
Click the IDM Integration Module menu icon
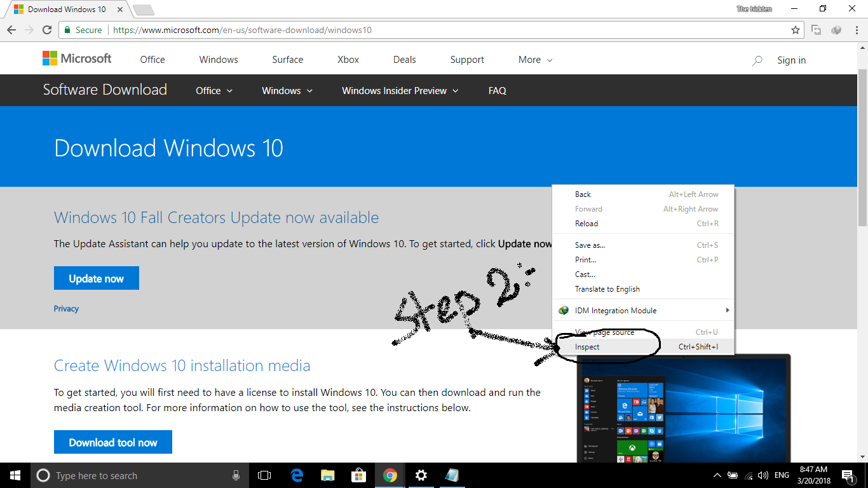(x=564, y=311)
